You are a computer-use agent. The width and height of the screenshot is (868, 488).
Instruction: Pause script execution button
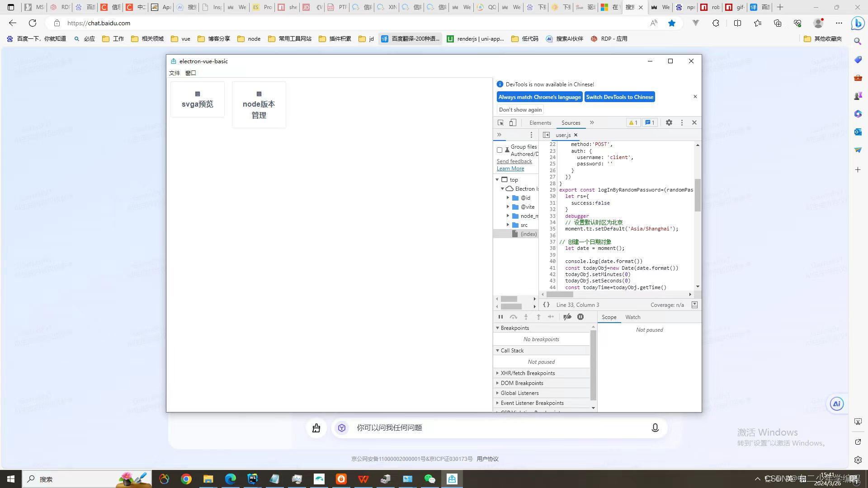500,317
